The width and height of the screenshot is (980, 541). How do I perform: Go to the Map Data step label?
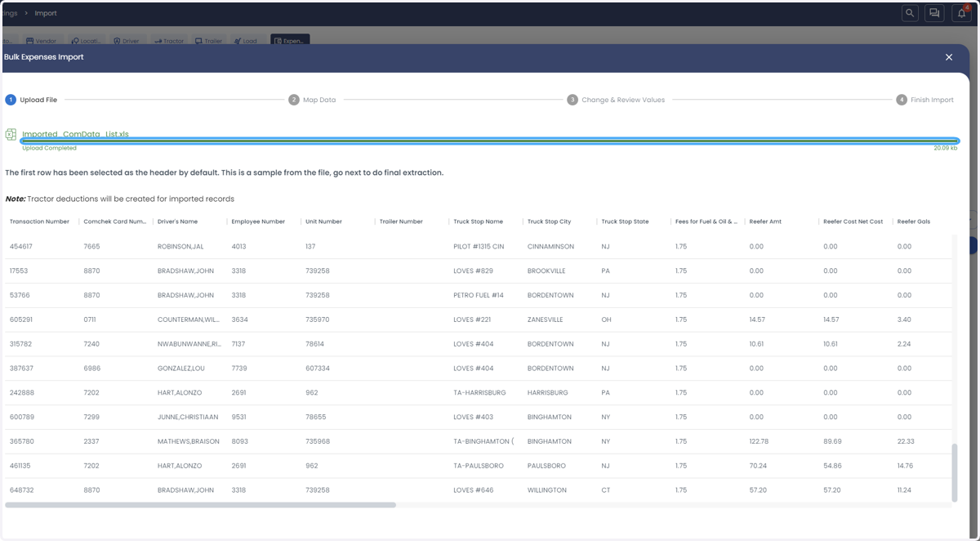click(319, 100)
